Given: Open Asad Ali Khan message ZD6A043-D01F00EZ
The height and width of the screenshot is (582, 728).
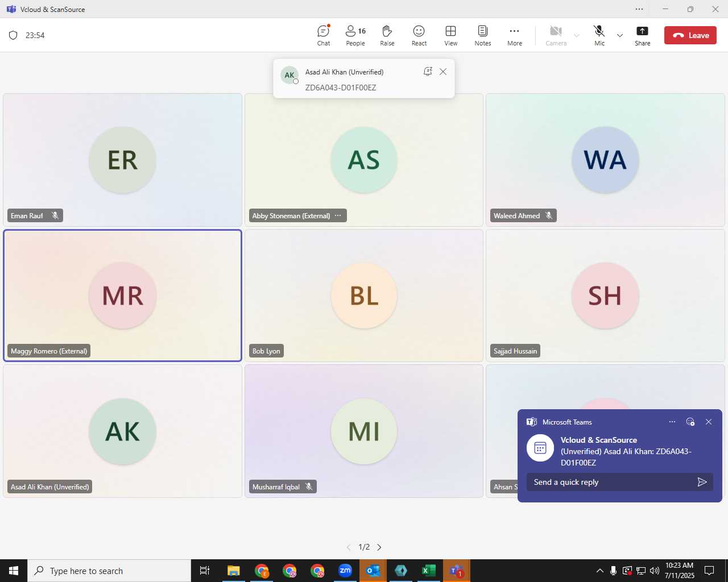Looking at the screenshot, I should [x=341, y=88].
